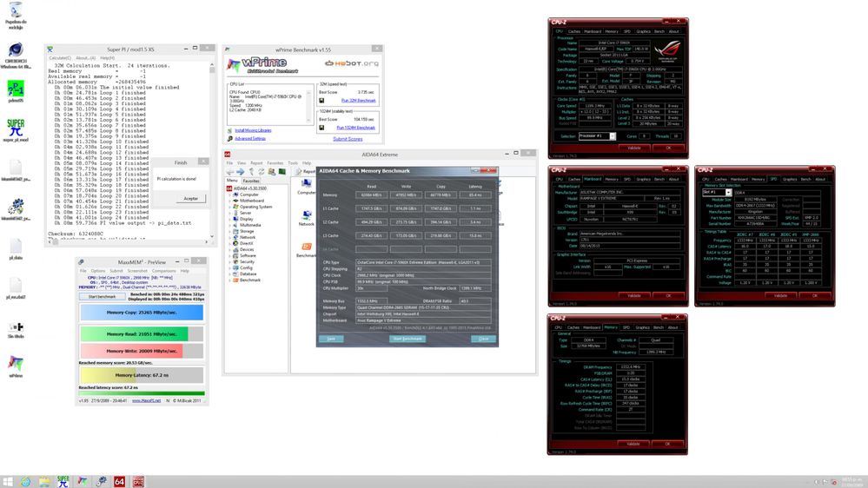The height and width of the screenshot is (488, 868).
Task: Click Install Missing Libraries link in wPrime
Action: pyautogui.click(x=253, y=130)
